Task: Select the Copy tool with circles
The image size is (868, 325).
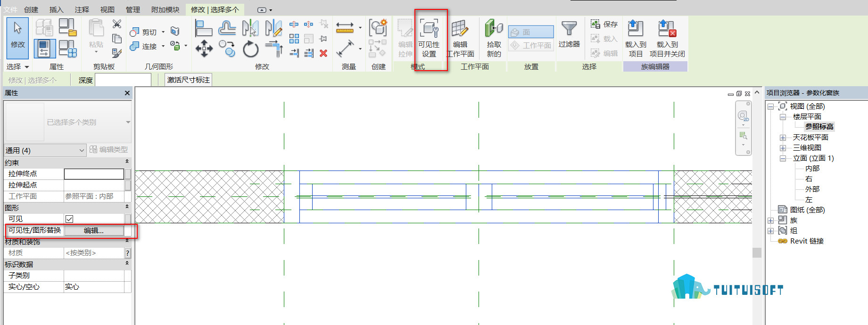Action: click(x=227, y=49)
